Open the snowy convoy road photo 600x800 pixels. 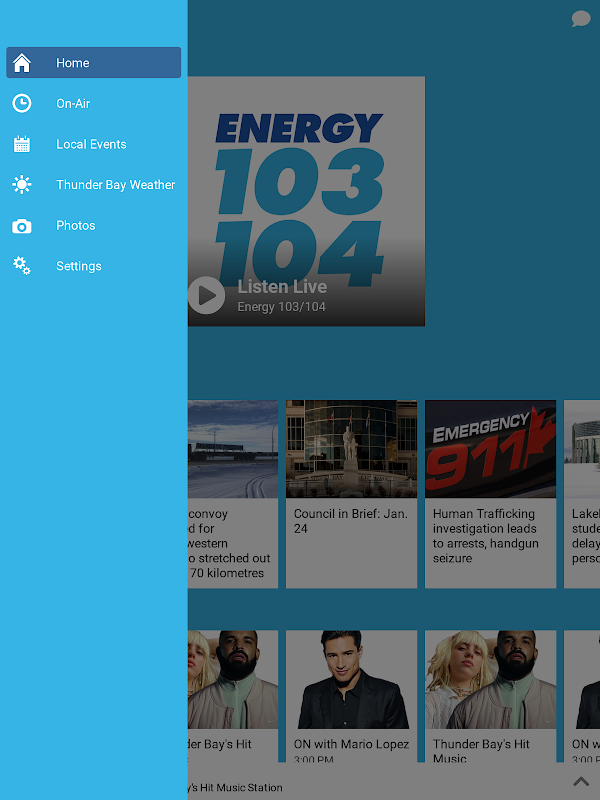(233, 449)
